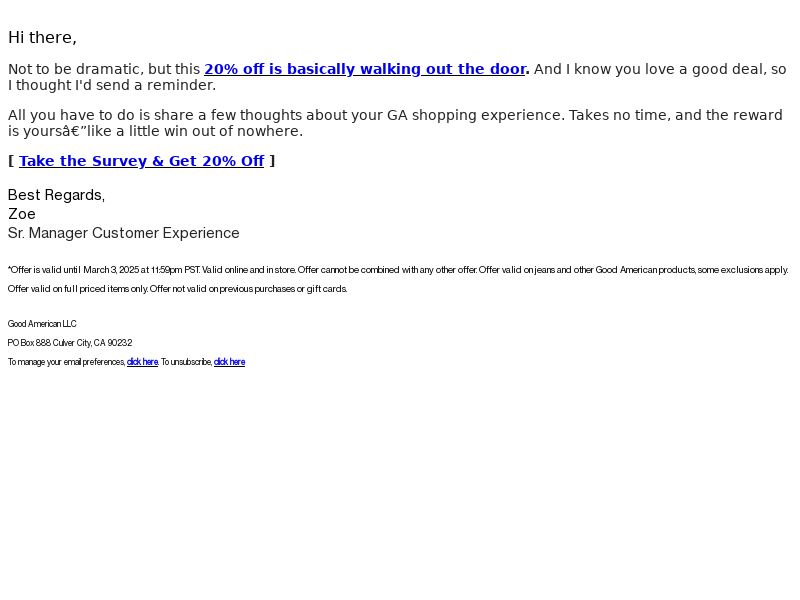
Task: Click the 'I thought I'd send a reminder' line
Action: 112,85
